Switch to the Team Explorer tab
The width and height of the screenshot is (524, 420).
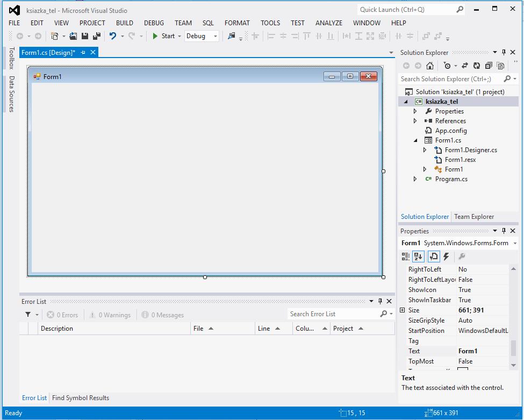click(x=474, y=217)
